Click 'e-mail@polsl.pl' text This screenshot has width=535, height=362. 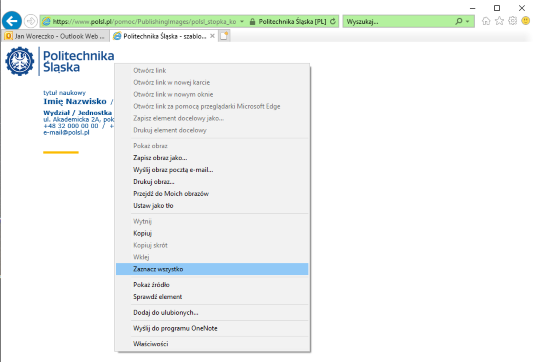coord(66,132)
